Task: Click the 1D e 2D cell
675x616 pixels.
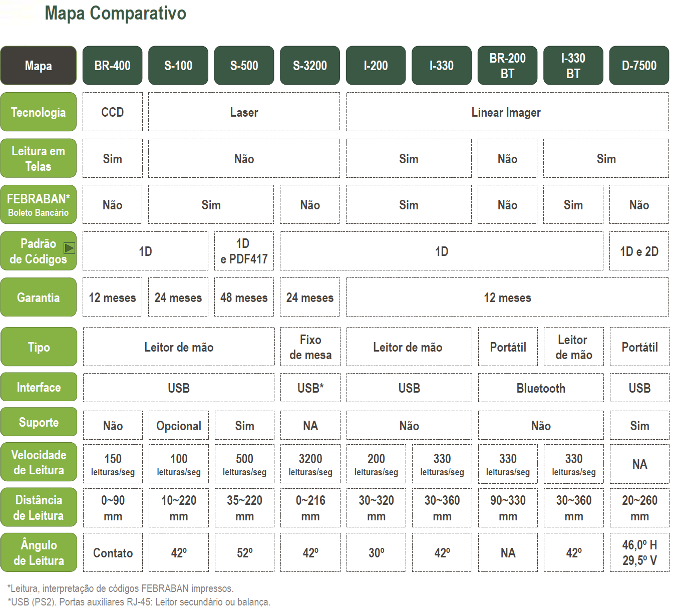Action: tap(639, 251)
